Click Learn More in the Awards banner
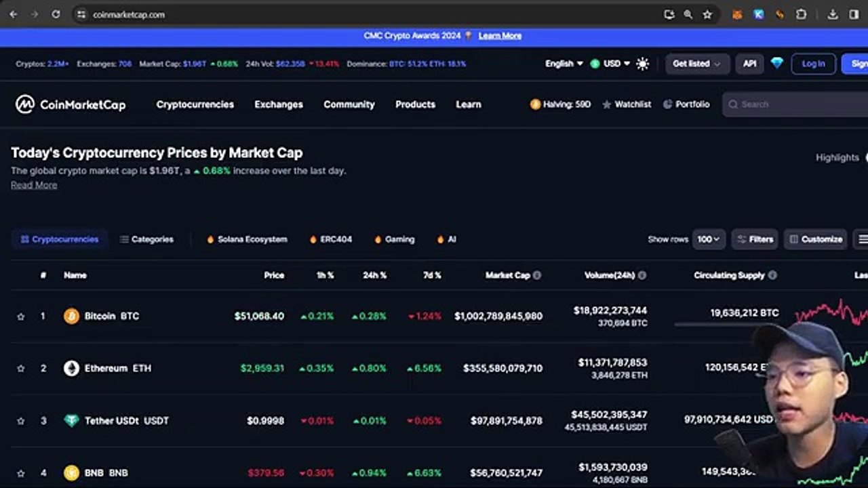Viewport: 868px width, 488px height. tap(500, 36)
